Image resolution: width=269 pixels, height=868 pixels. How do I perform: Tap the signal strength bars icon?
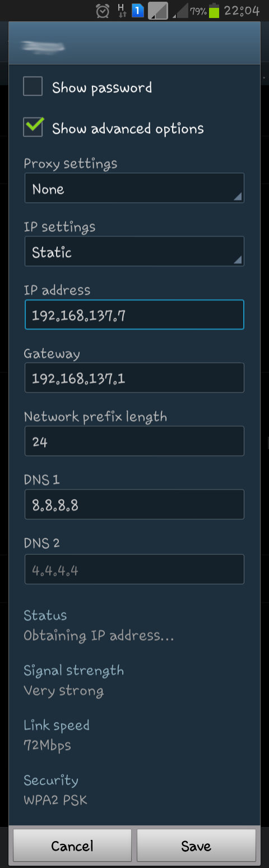179,10
